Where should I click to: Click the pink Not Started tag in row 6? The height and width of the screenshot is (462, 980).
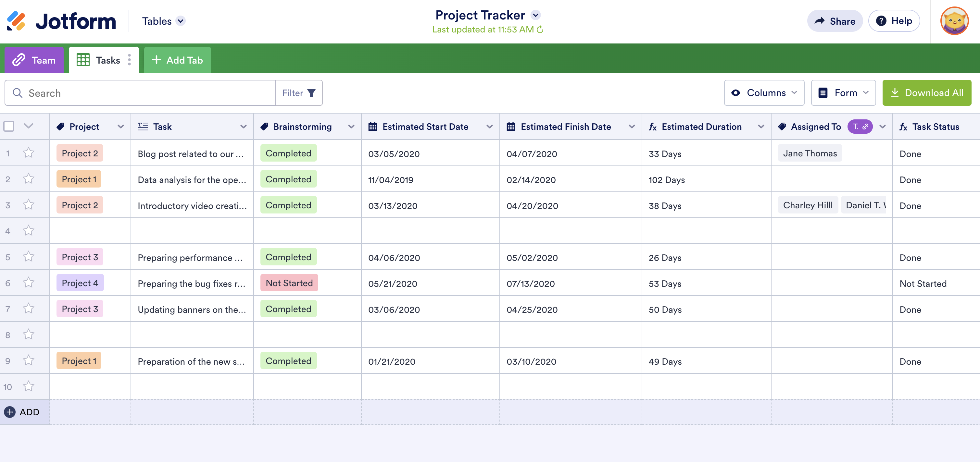point(289,283)
